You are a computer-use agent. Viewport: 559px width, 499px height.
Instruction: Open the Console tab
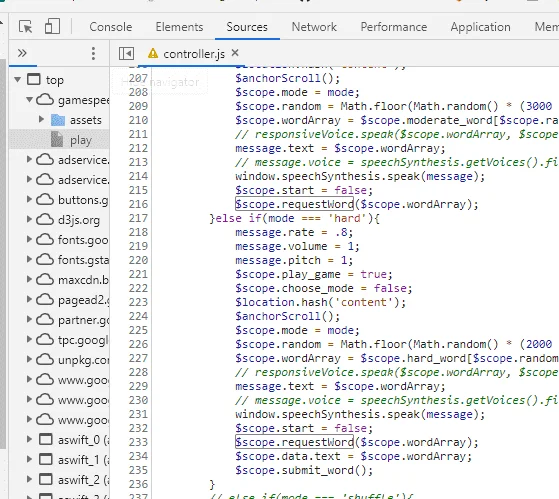(111, 27)
